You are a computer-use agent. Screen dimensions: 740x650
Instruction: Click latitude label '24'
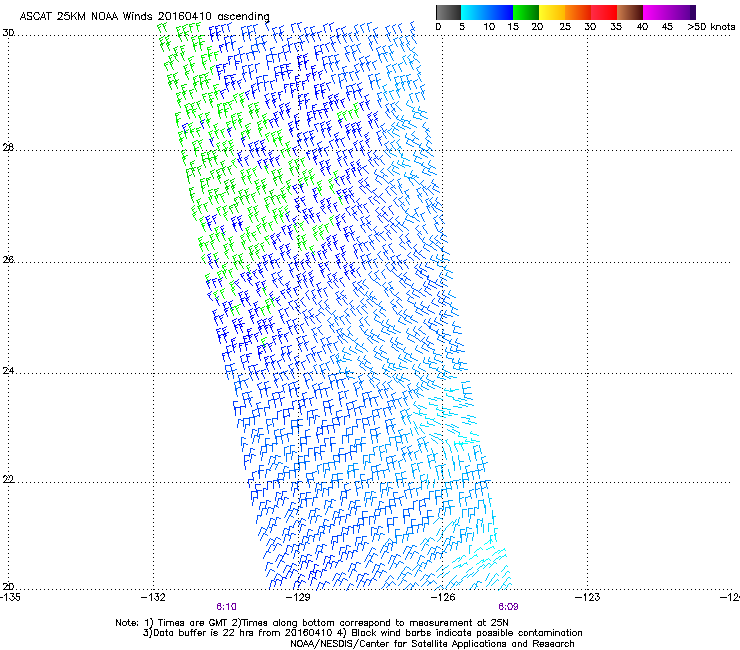click(x=8, y=371)
